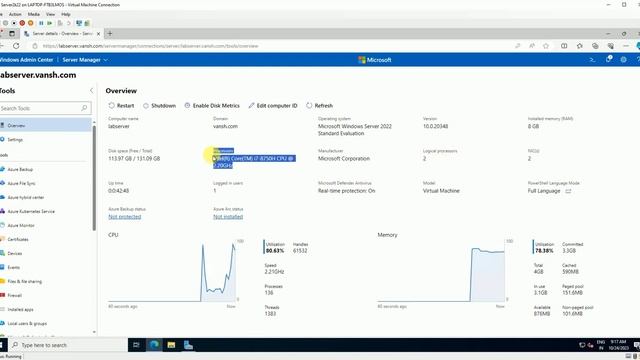Open Task View on the taskbar

[136, 345]
